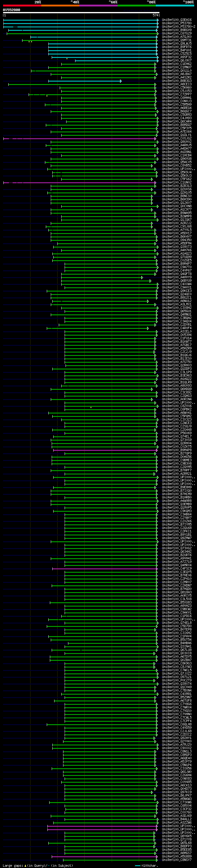Select hit label UniRef100_Q9UV02
The height and width of the screenshot is (868, 197).
coord(176,142)
